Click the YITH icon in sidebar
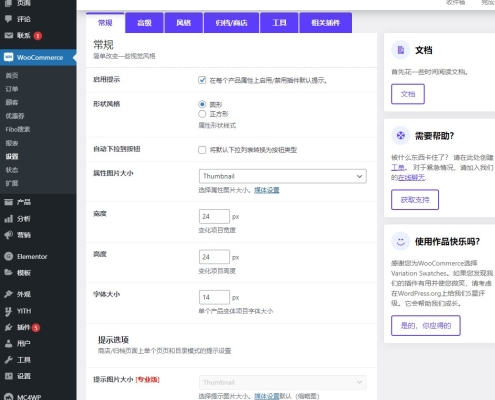 pyautogui.click(x=8, y=311)
